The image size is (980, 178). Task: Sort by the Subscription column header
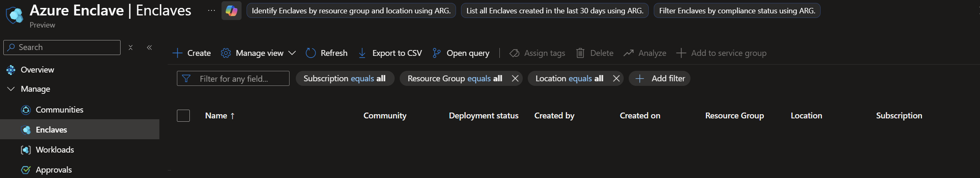[x=899, y=115]
